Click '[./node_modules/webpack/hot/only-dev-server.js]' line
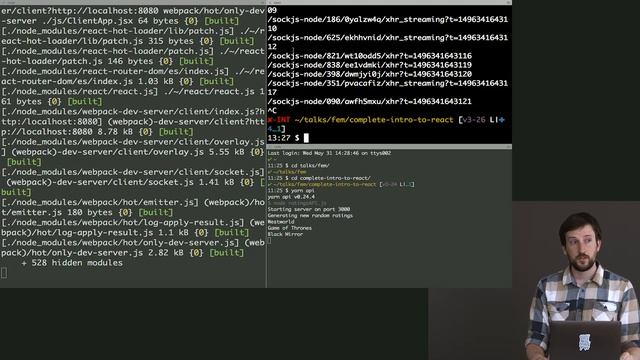The width and height of the screenshot is (640, 360). [x=133, y=243]
